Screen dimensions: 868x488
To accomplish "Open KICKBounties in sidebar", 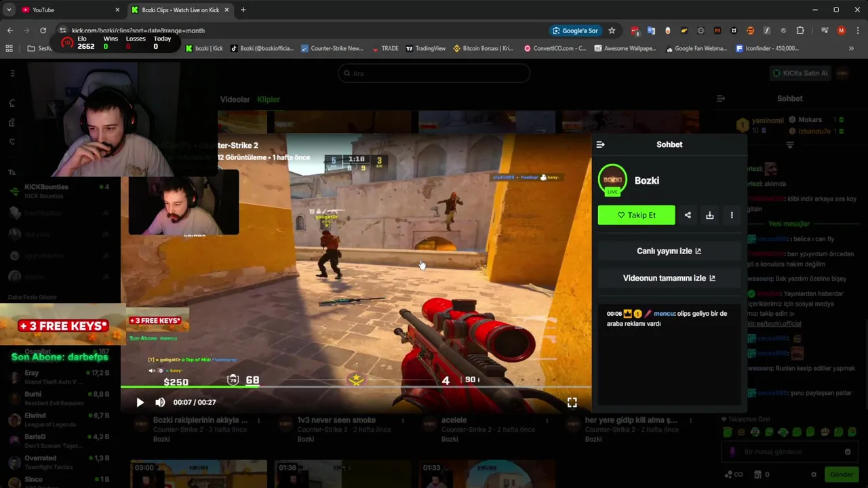I will tap(60, 191).
